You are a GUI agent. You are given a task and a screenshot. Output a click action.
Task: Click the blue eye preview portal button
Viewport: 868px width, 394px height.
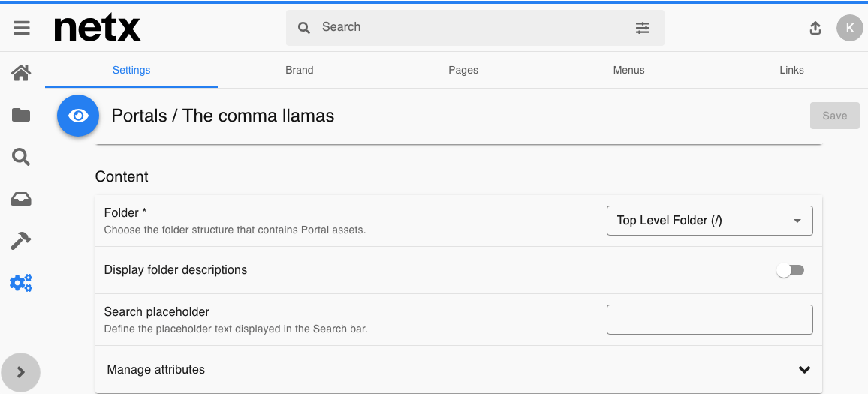[x=78, y=116]
